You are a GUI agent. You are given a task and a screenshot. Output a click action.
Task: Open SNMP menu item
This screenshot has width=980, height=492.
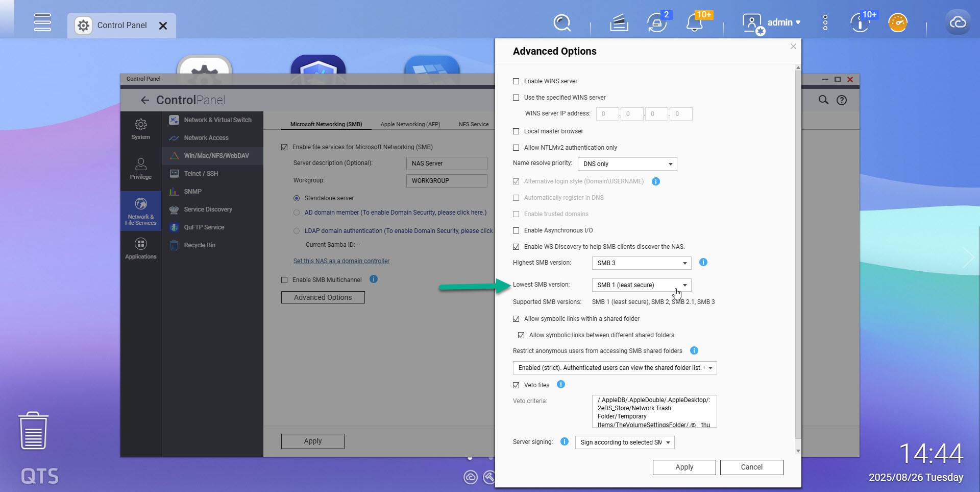pos(213,192)
